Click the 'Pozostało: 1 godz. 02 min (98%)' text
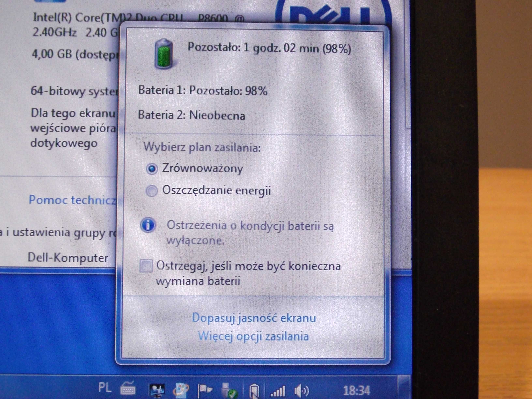 coord(269,48)
